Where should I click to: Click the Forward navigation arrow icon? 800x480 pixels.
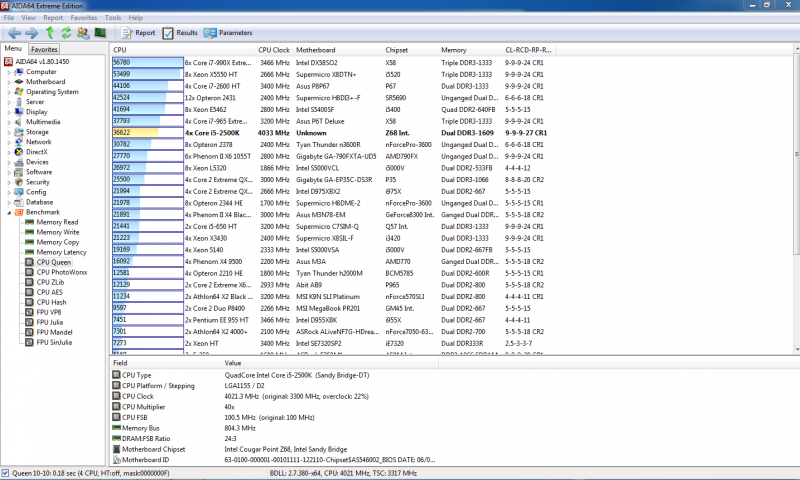click(31, 33)
